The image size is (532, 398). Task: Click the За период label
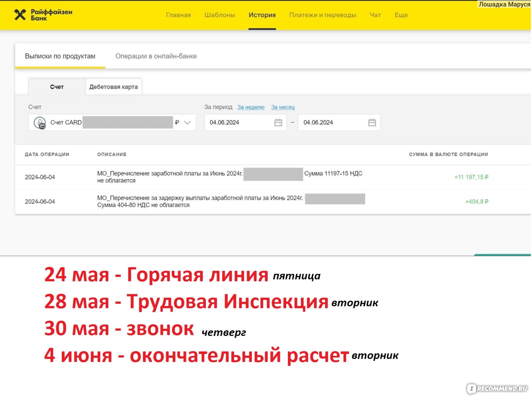pos(218,107)
